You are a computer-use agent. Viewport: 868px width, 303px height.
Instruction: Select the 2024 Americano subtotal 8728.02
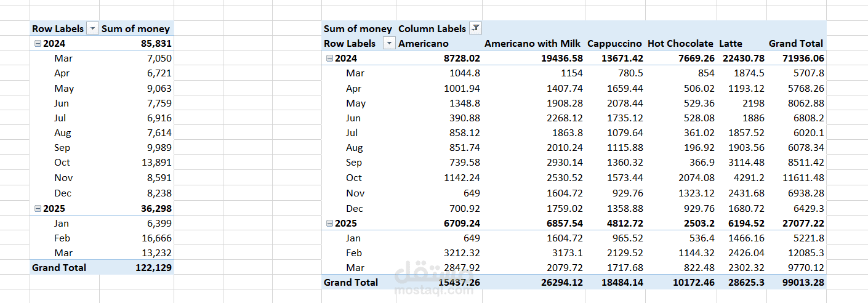(462, 59)
